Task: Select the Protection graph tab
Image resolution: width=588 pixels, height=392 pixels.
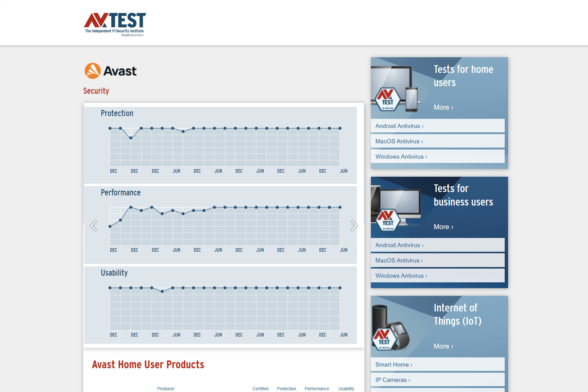Action: click(x=117, y=113)
